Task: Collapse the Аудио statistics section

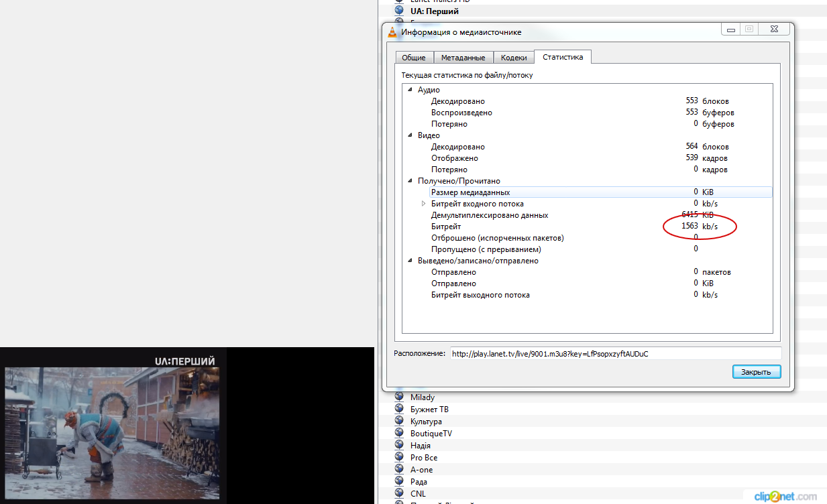Action: pos(410,90)
